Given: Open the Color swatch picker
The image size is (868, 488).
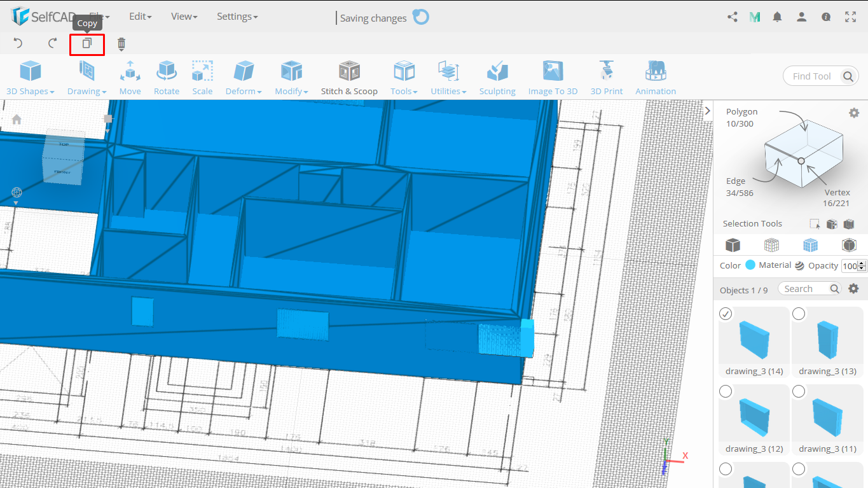Looking at the screenshot, I should (x=750, y=265).
